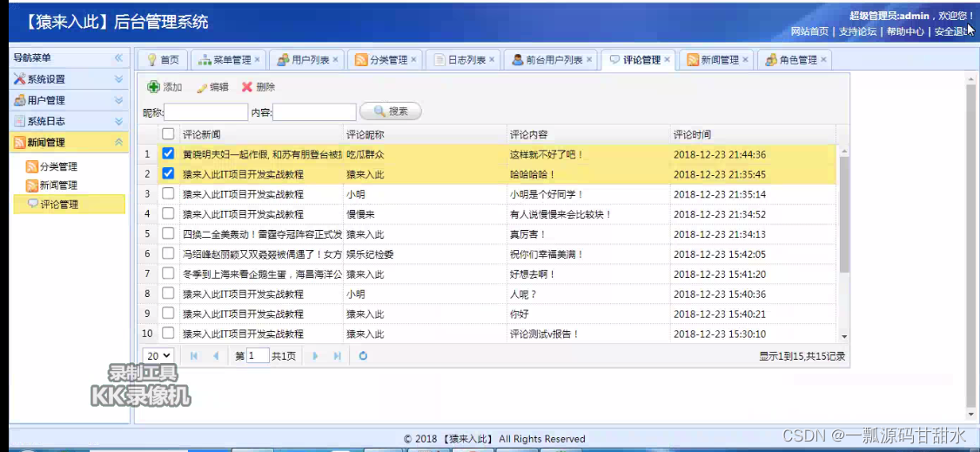Expand the 系统设置 accordion section
This screenshot has width=980, height=452.
pos(70,79)
